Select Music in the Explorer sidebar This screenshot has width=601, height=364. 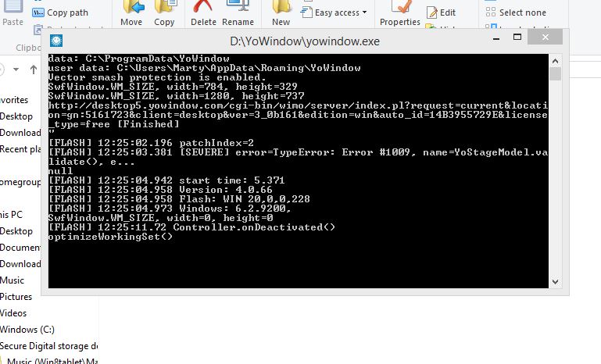[12, 280]
